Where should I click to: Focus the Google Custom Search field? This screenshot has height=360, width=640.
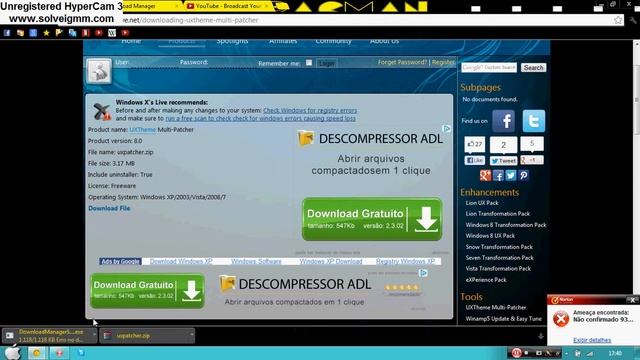click(x=489, y=67)
